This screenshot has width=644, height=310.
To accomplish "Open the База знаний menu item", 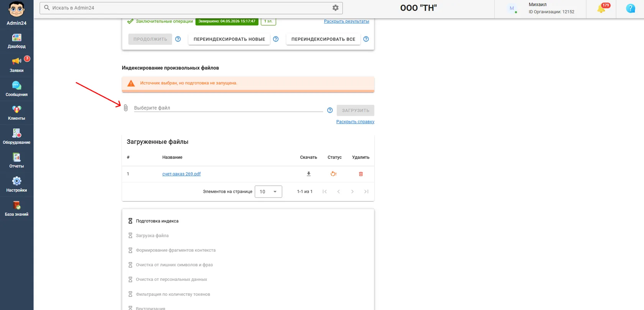I will point(16,209).
